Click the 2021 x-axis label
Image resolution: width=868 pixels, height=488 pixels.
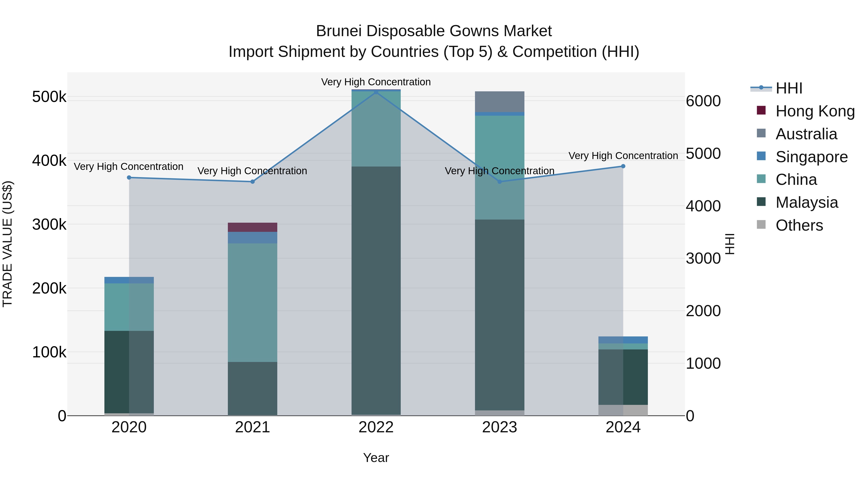coord(252,427)
